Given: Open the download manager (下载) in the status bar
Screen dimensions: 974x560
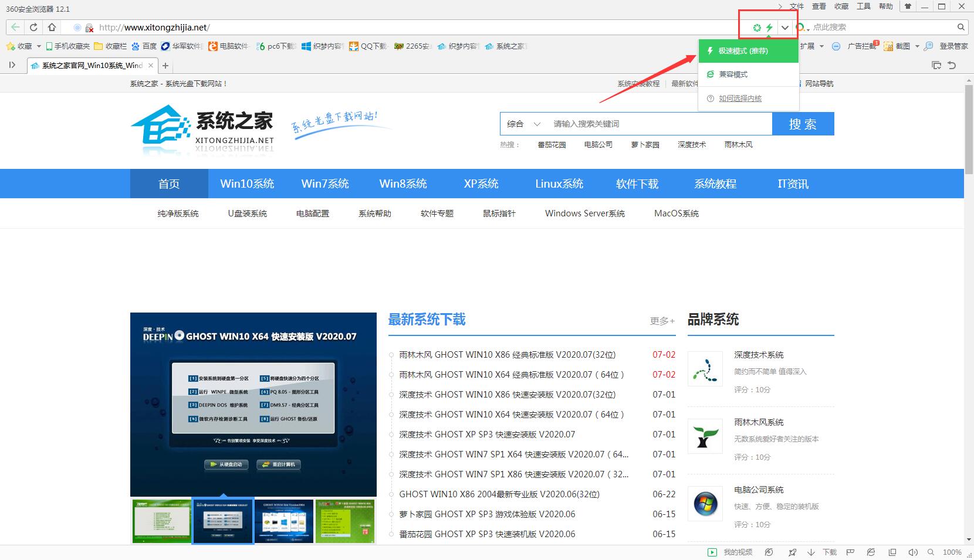Looking at the screenshot, I should coord(830,552).
